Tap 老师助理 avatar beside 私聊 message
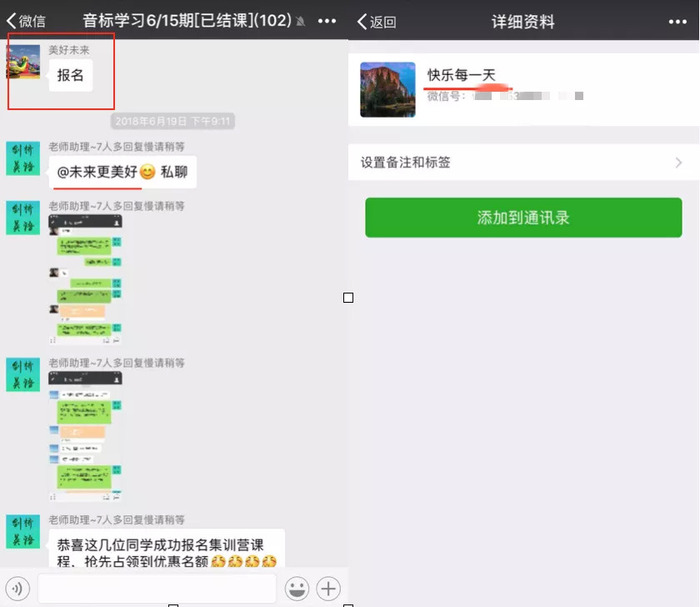The width and height of the screenshot is (700, 607). [23, 158]
